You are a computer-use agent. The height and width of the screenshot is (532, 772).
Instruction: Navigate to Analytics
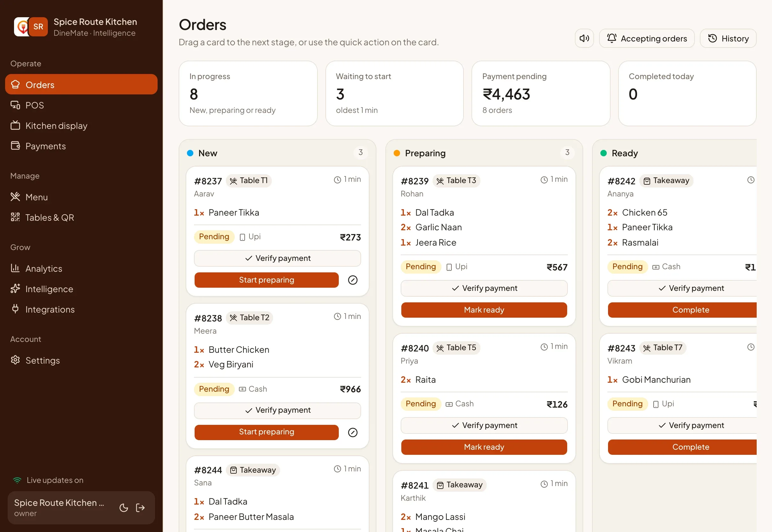point(81,268)
